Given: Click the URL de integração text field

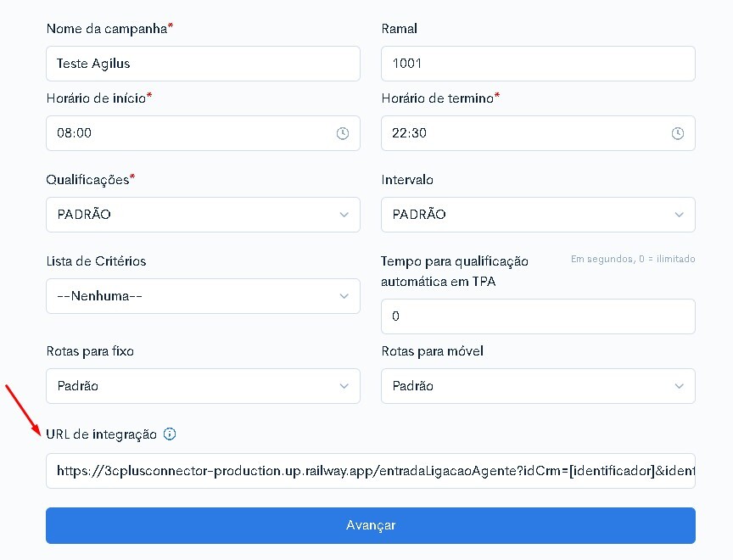Looking at the screenshot, I should (x=371, y=471).
